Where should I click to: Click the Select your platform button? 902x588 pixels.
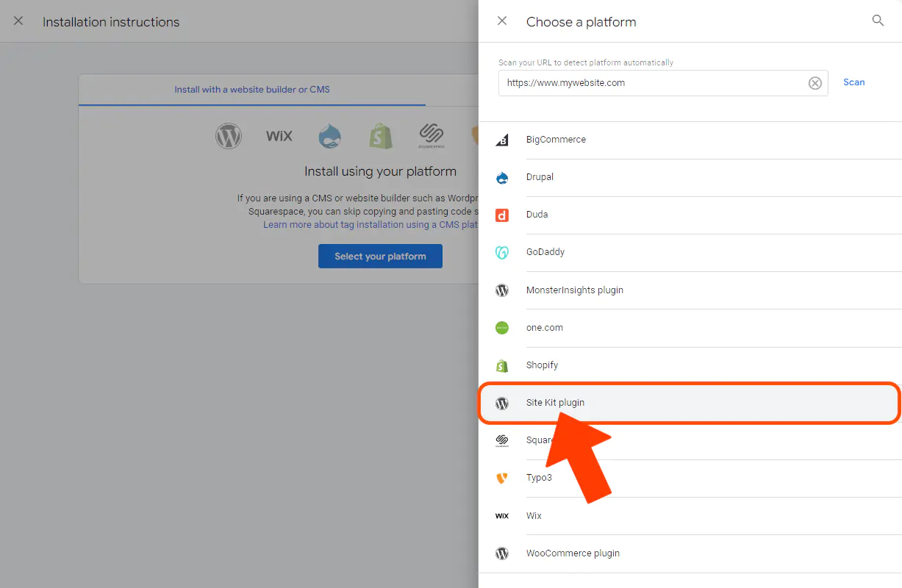click(x=380, y=257)
